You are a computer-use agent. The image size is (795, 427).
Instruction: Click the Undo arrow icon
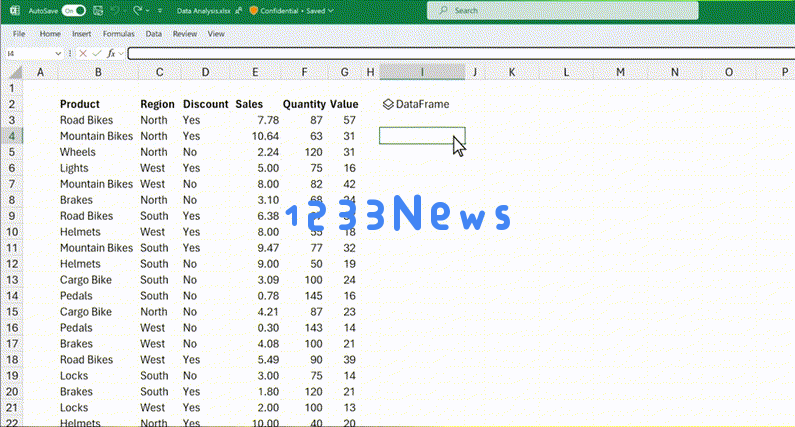115,11
